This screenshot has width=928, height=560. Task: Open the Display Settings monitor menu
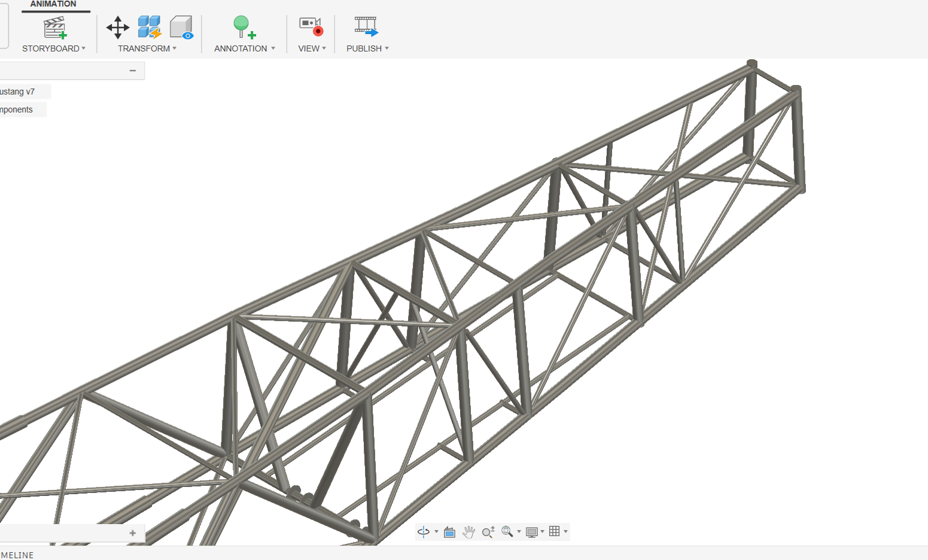531,532
